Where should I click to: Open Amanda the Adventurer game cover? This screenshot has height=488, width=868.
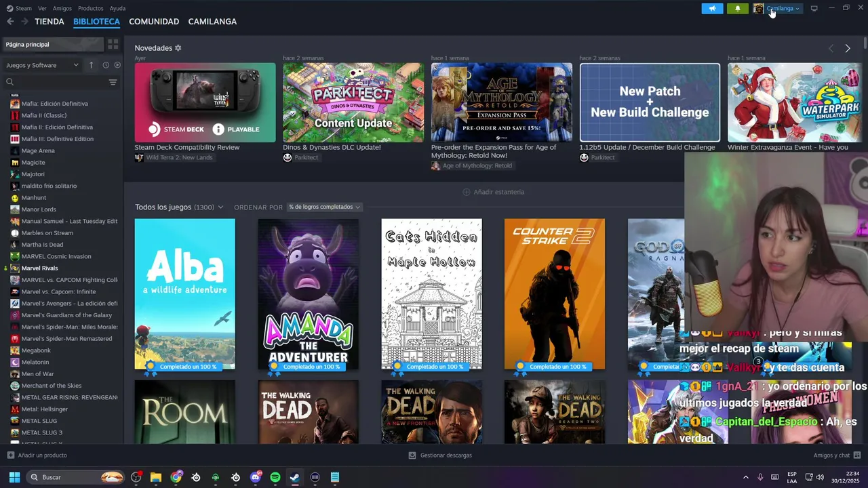(308, 294)
